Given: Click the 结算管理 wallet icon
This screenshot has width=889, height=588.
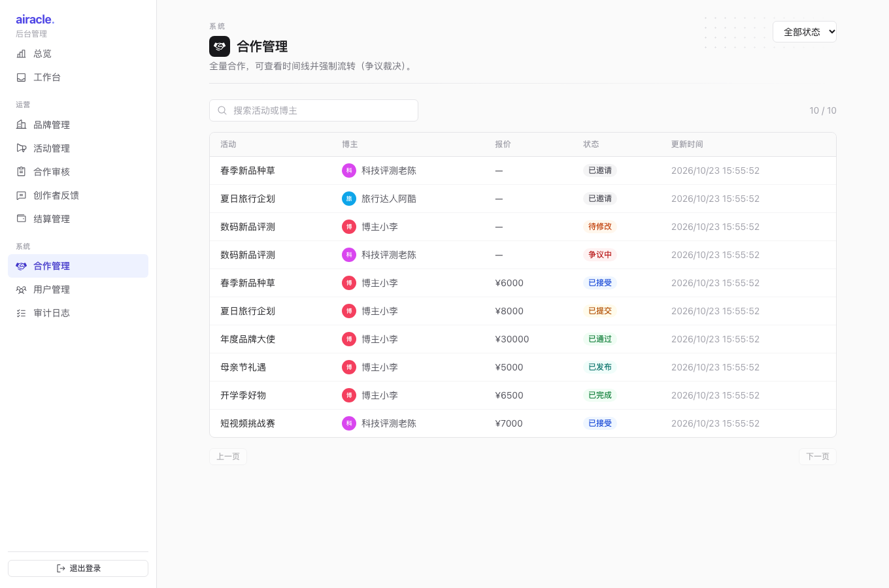Looking at the screenshot, I should pos(21,219).
